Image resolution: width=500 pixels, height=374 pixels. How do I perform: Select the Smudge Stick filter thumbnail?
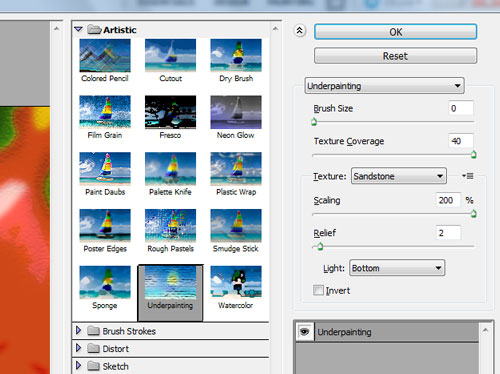(x=236, y=225)
